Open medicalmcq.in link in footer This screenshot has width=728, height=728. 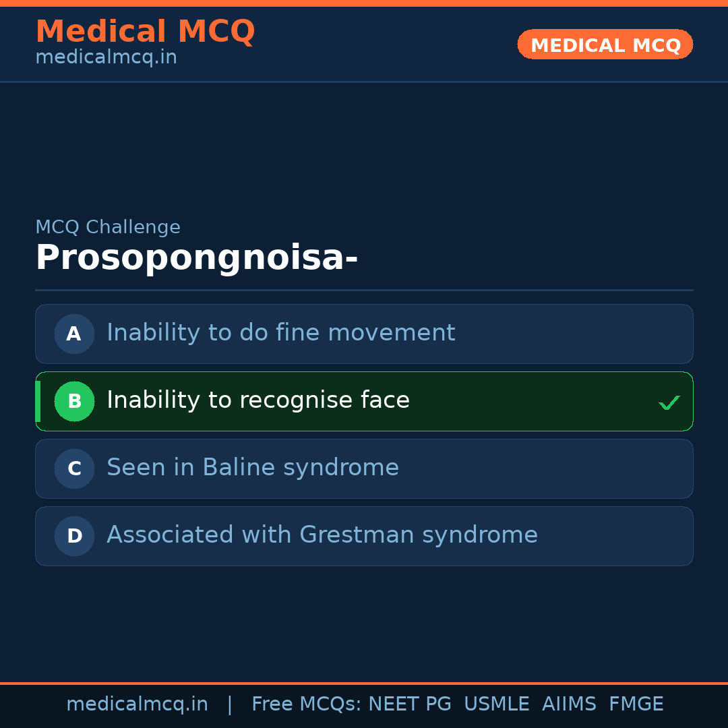coord(137,704)
